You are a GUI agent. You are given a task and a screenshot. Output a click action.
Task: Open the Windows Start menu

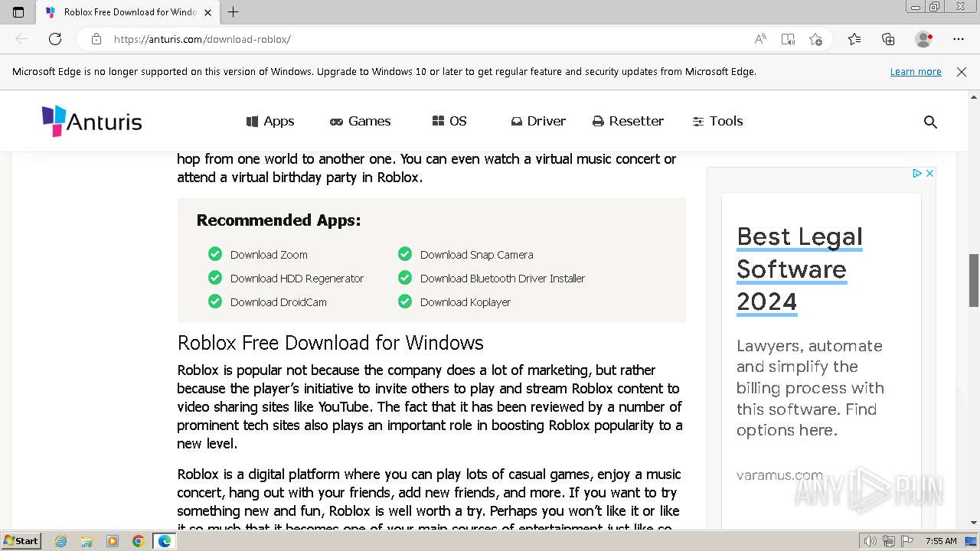(21, 540)
